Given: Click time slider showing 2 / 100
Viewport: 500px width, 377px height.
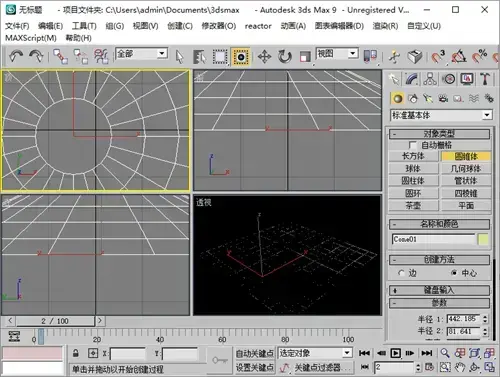Looking at the screenshot, I should [55, 321].
